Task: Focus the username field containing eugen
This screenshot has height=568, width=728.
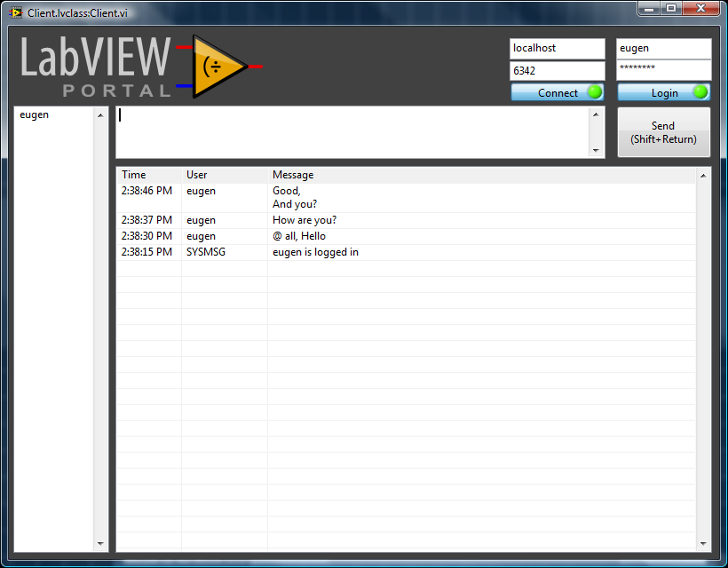Action: coord(663,49)
